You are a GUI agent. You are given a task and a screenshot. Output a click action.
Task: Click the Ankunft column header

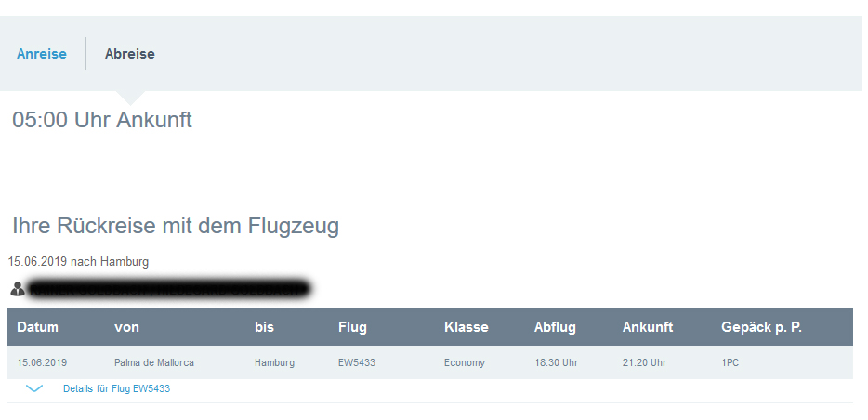pos(648,327)
